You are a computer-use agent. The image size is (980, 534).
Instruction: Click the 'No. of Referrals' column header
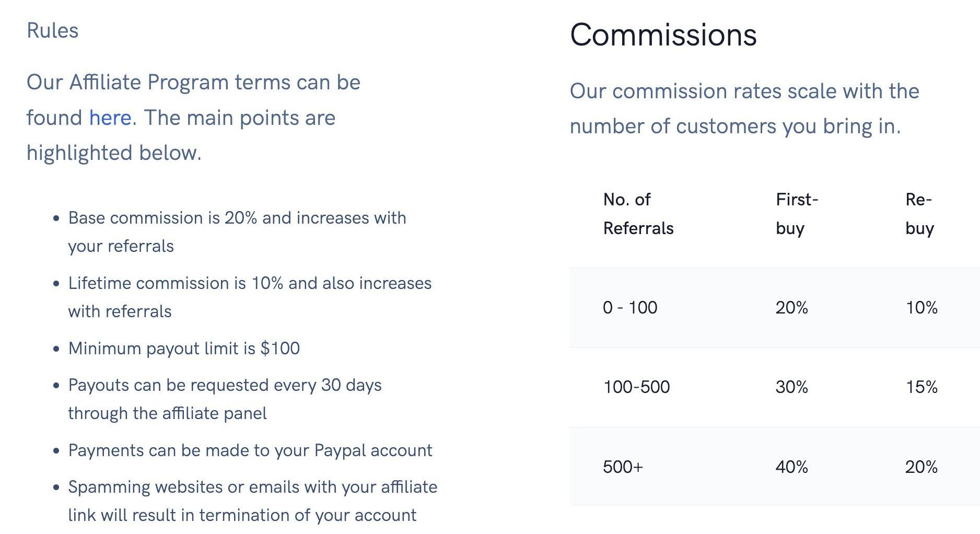(x=638, y=214)
